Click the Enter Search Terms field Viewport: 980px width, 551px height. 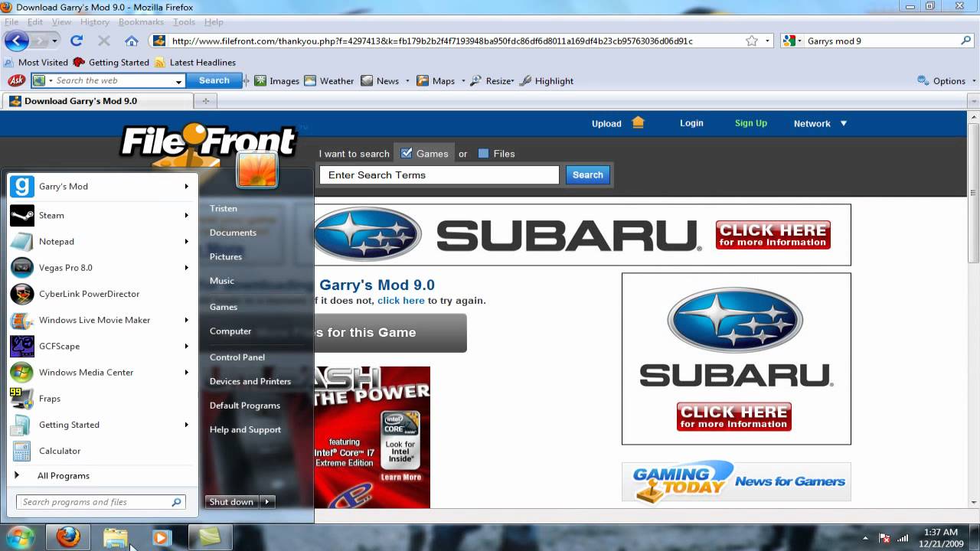click(x=439, y=175)
